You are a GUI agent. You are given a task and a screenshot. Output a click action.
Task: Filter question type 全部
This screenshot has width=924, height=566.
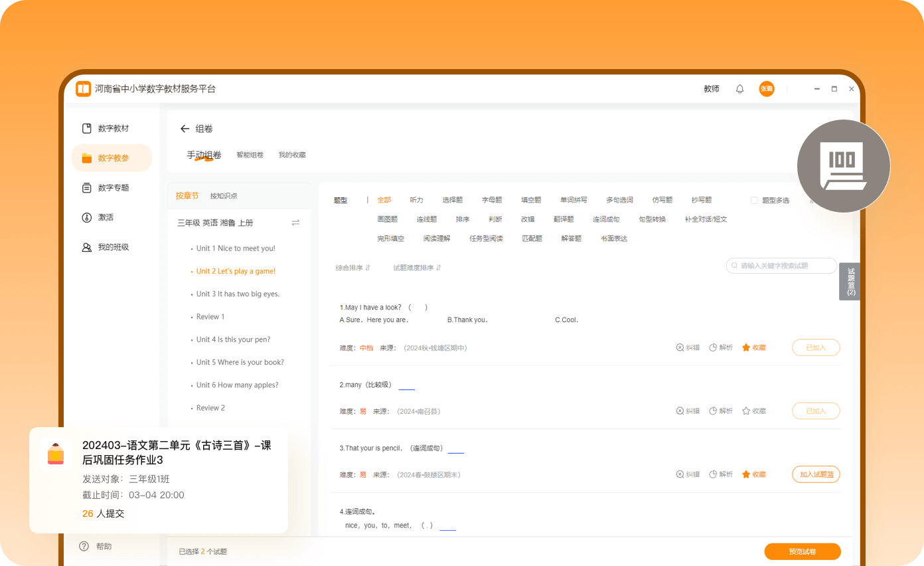point(384,200)
